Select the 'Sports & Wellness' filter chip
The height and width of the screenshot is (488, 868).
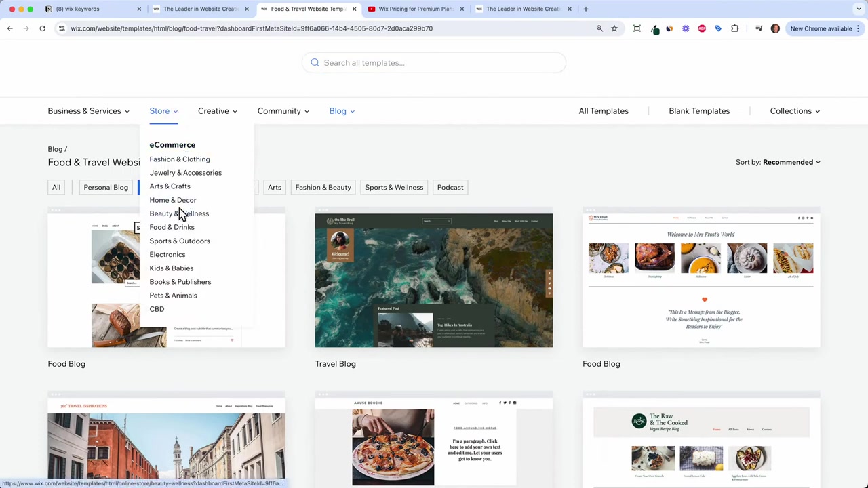[394, 188]
